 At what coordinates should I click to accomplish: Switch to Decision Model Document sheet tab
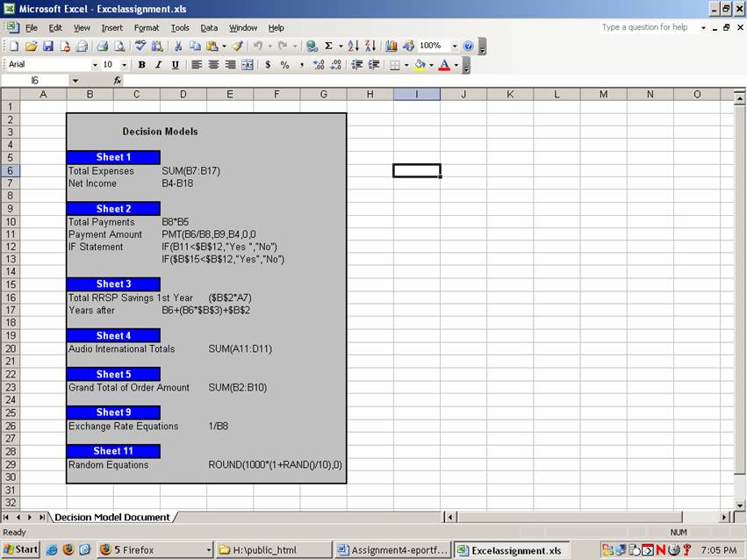tap(111, 517)
